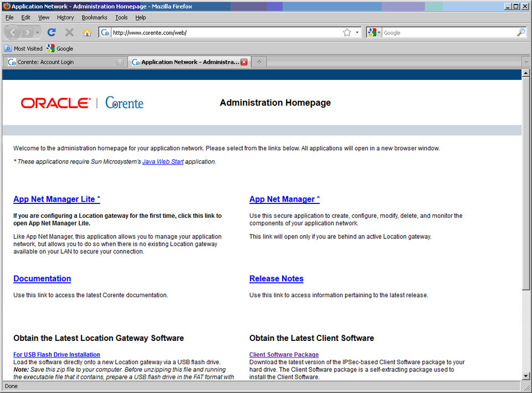This screenshot has height=393, width=532.
Task: Click the For USB Flash Drive Installation link
Action: [x=57, y=355]
